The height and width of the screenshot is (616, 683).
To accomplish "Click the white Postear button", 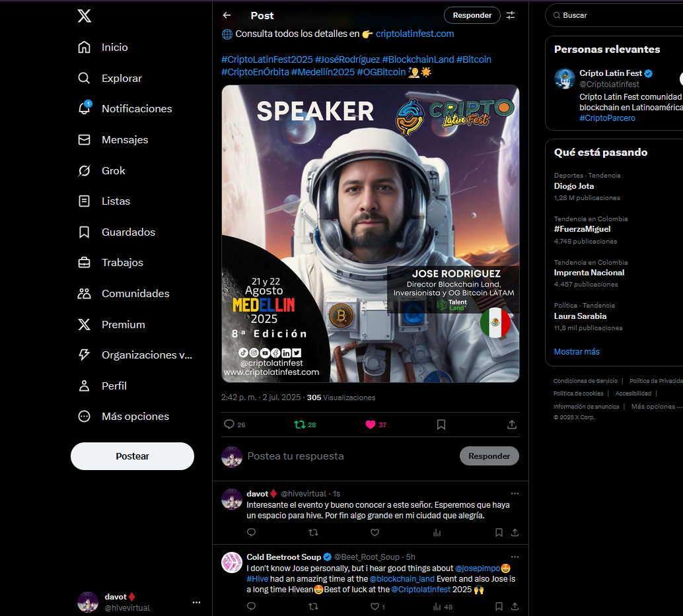I will (x=132, y=456).
